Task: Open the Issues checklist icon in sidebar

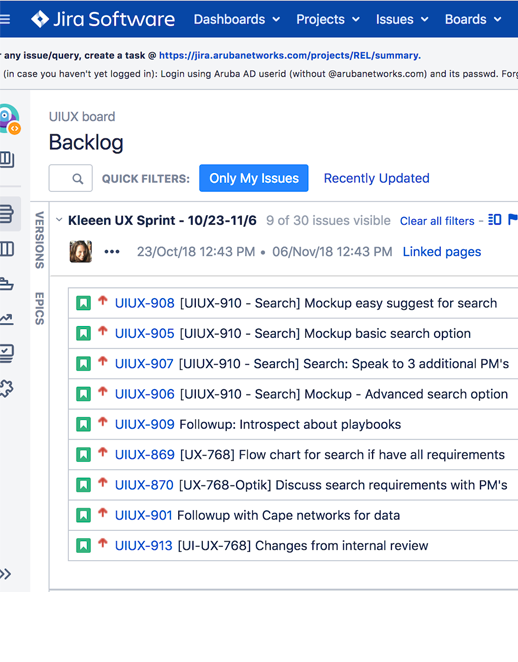Action: tap(7, 353)
